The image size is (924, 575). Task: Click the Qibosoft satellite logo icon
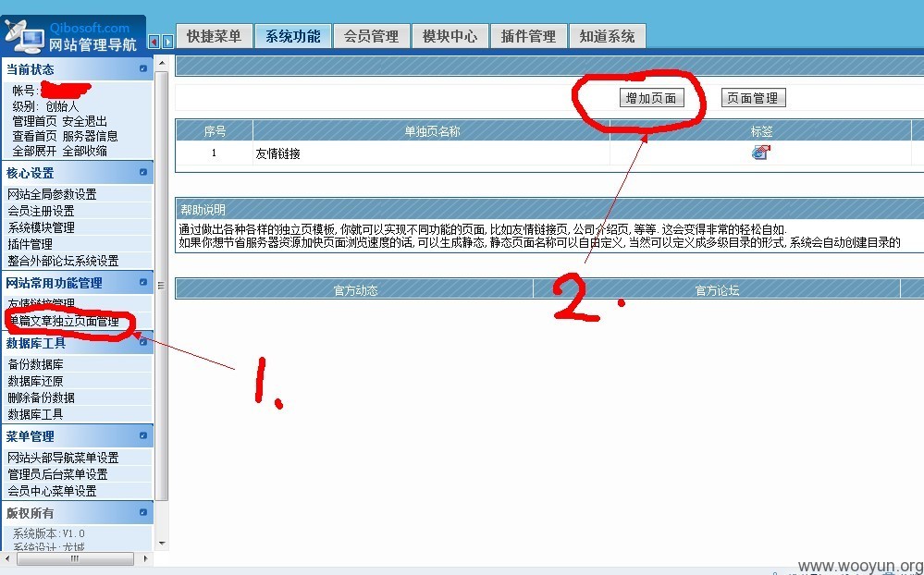23,37
